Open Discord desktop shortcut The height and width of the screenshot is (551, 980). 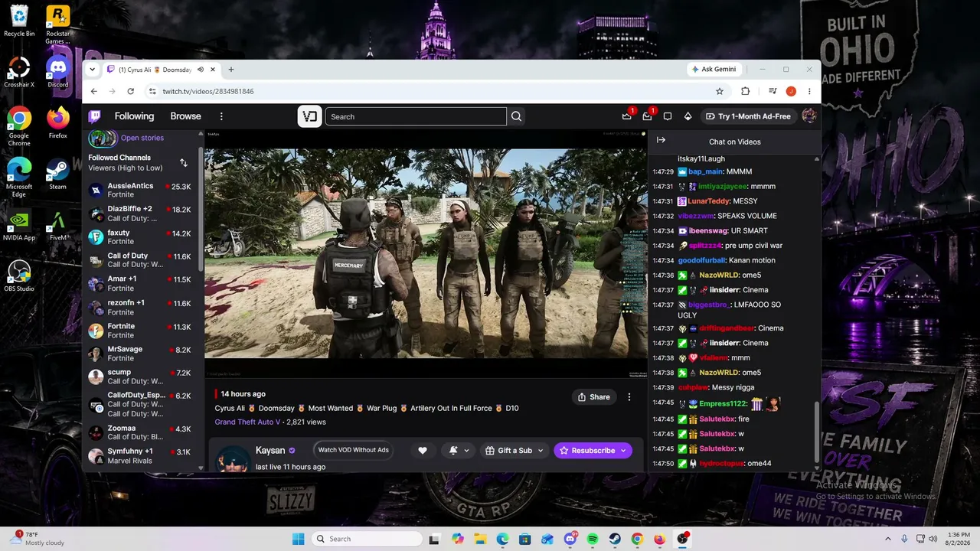[58, 72]
